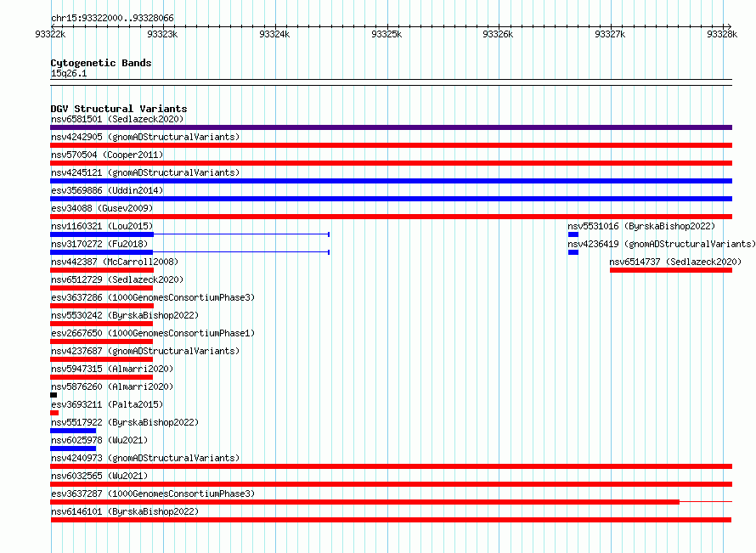The height and width of the screenshot is (553, 756).
Task: Click the red nsv6146101 variant bar
Action: click(x=391, y=520)
